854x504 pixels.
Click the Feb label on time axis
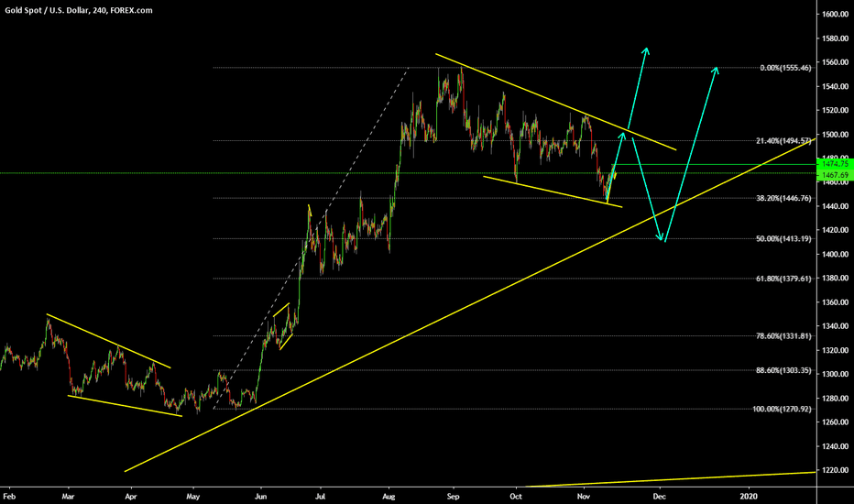pyautogui.click(x=8, y=496)
